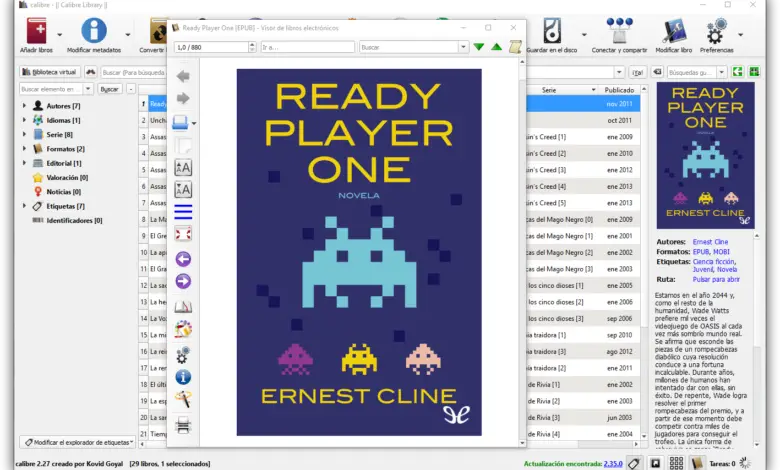This screenshot has height=470, width=780.
Task: Find next match with green down arrow
Action: [479, 47]
